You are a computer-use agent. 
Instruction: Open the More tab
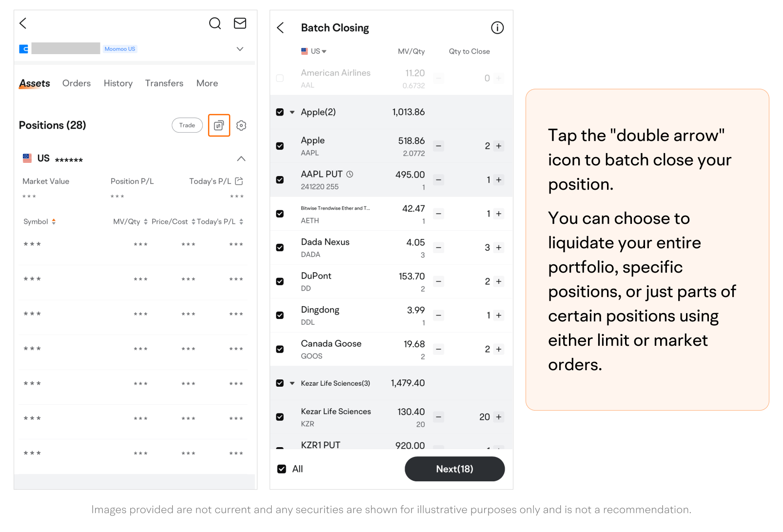(207, 83)
